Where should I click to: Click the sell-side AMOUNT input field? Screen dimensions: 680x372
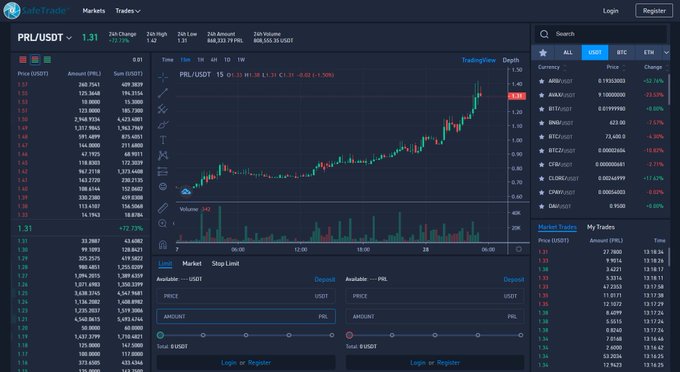(435, 317)
